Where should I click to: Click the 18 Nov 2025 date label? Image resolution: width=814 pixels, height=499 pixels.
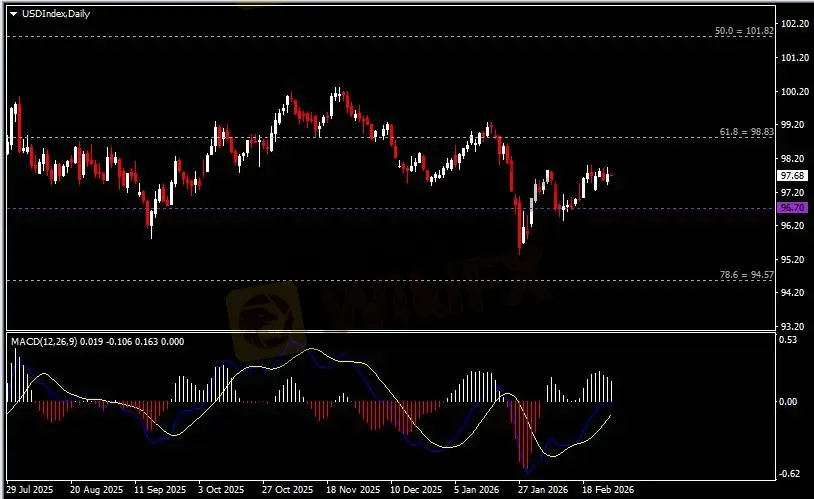click(x=353, y=490)
